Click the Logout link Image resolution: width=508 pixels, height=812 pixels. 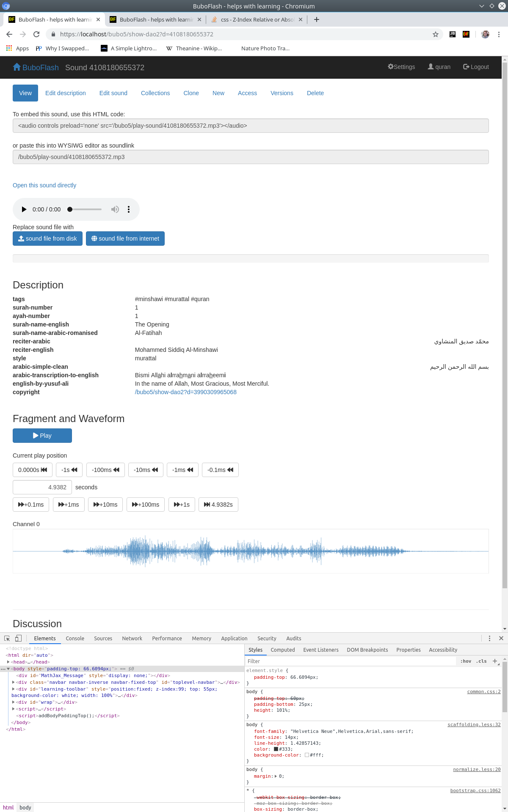pos(476,67)
